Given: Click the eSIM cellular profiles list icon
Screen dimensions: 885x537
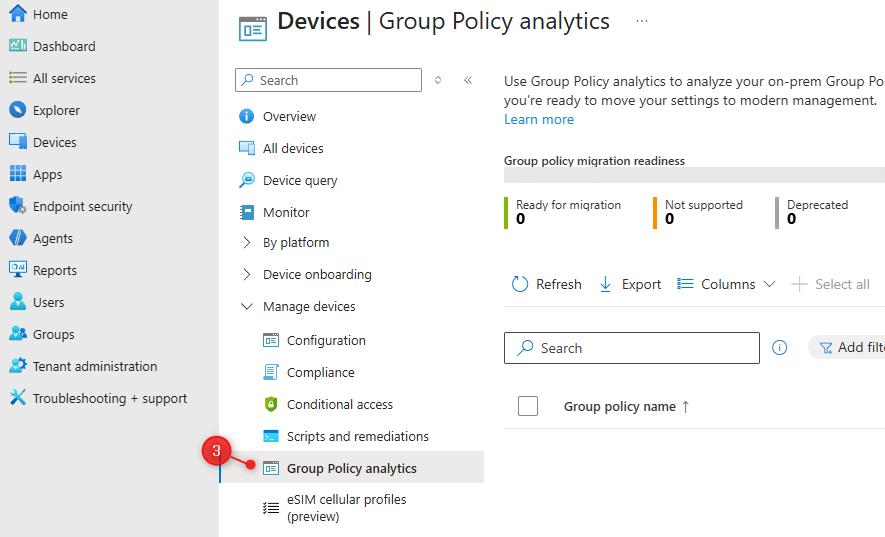Looking at the screenshot, I should point(271,508).
